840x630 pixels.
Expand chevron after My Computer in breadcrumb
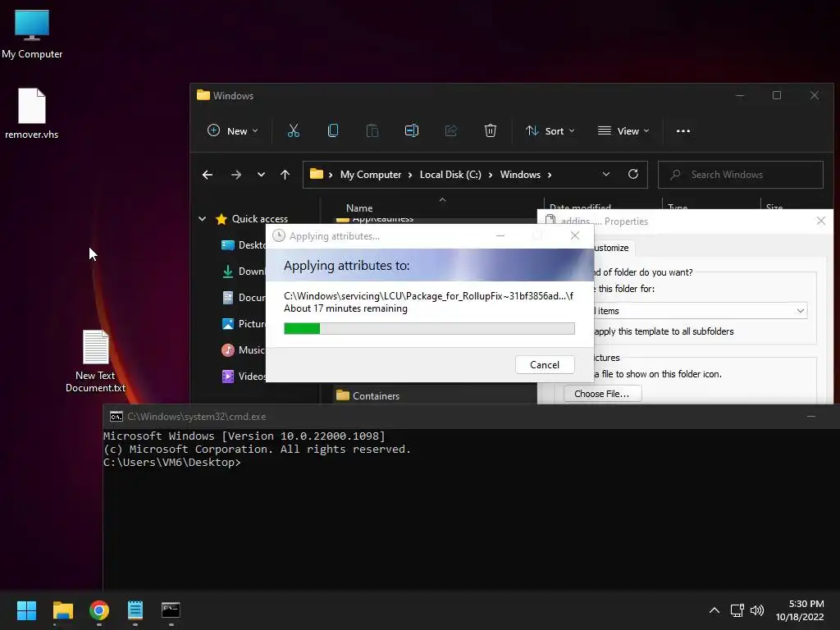pyautogui.click(x=410, y=175)
